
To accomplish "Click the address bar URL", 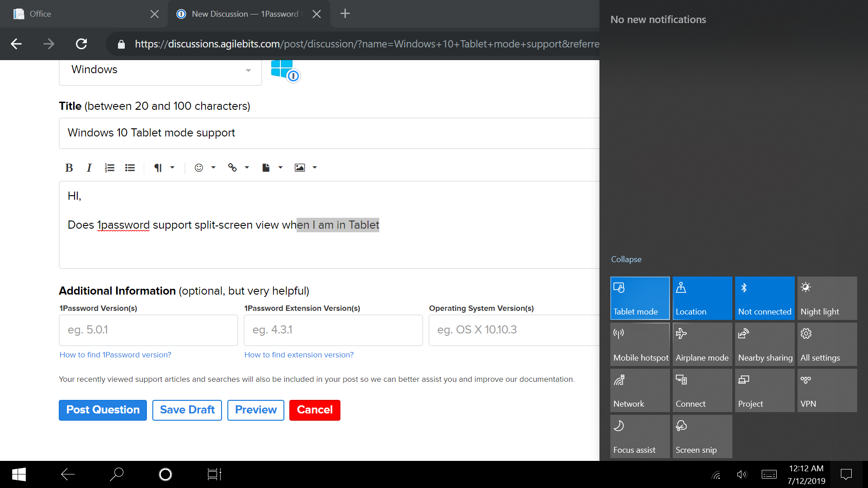I will click(x=367, y=44).
